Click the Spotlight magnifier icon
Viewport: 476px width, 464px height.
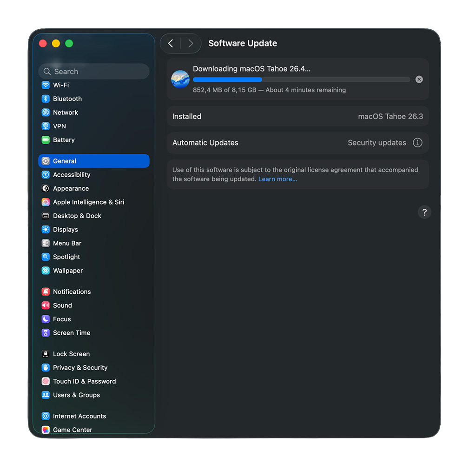click(x=46, y=257)
